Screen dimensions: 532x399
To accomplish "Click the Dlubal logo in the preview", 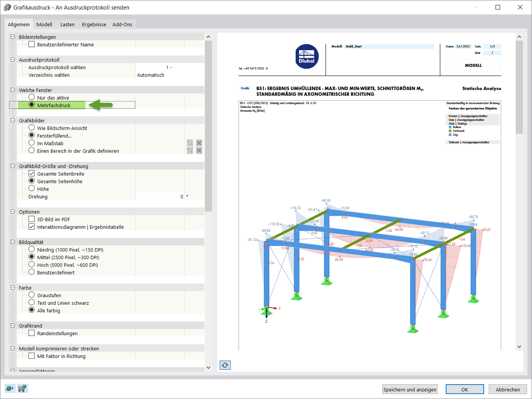I will tap(307, 57).
